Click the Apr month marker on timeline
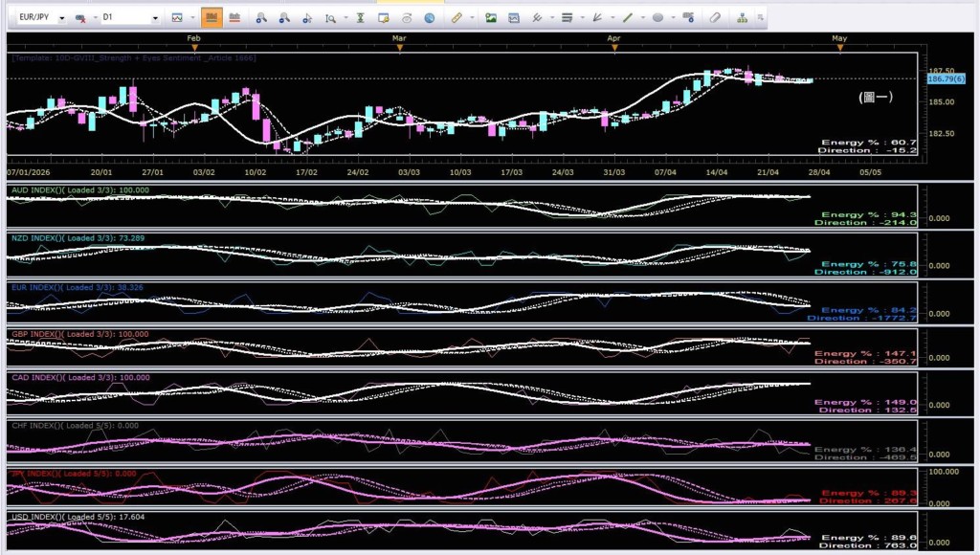This screenshot has height=555, width=980. pos(614,38)
